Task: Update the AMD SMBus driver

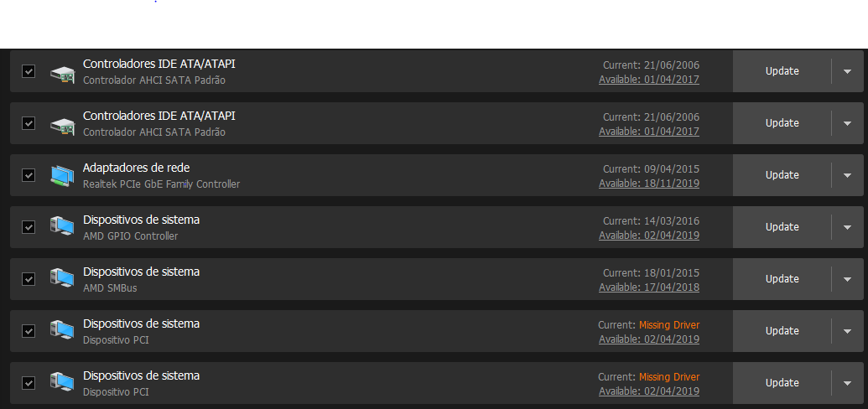Action: point(782,279)
